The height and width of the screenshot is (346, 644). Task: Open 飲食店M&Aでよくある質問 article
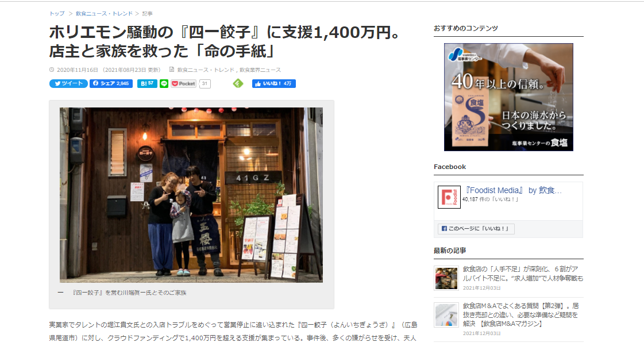(521, 315)
